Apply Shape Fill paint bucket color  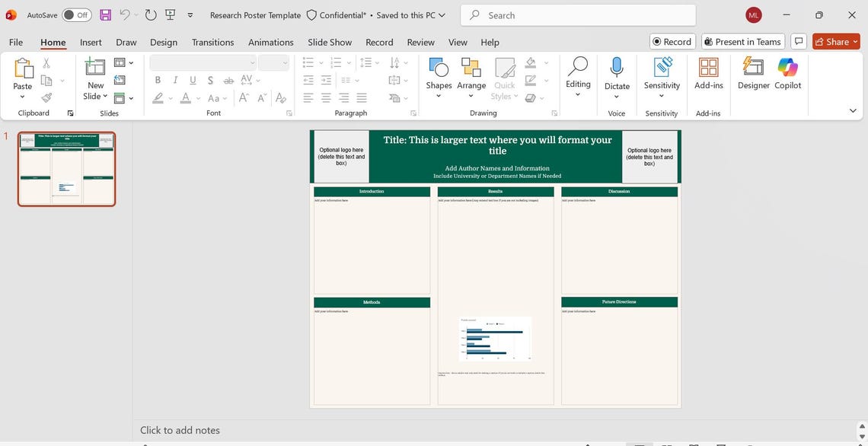coord(531,62)
